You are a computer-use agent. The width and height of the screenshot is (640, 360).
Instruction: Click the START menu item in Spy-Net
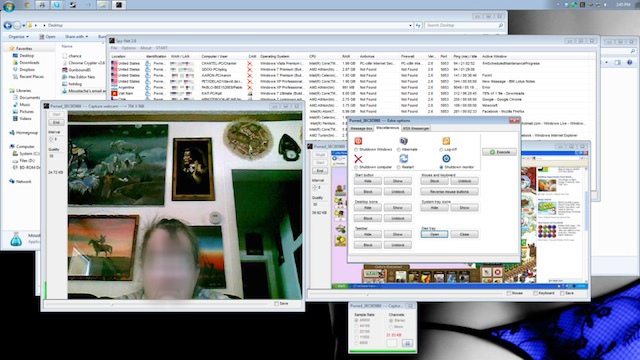click(x=162, y=48)
